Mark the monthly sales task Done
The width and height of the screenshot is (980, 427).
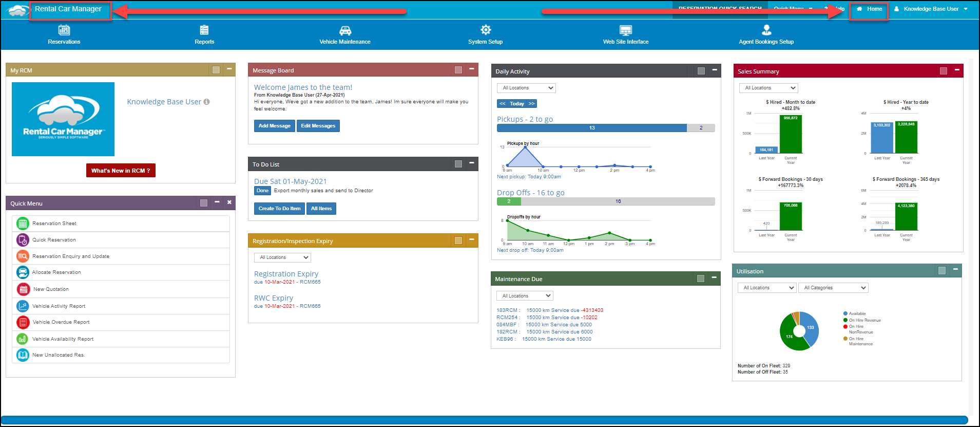point(262,191)
